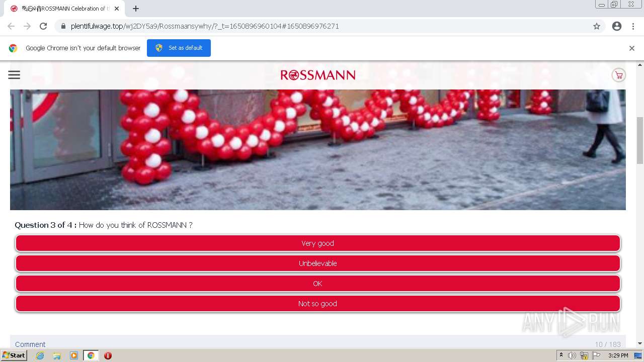Answer 'Very good'
Image resolution: width=644 pixels, height=362 pixels.
pyautogui.click(x=318, y=243)
